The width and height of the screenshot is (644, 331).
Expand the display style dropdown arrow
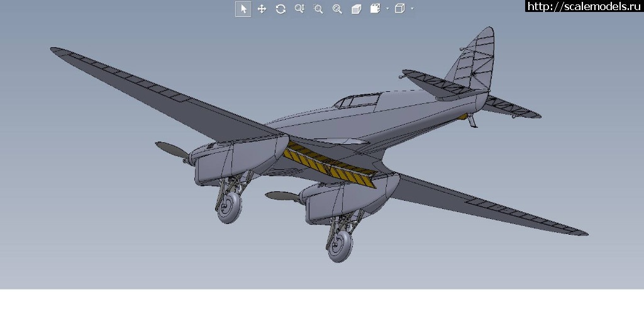click(x=412, y=9)
